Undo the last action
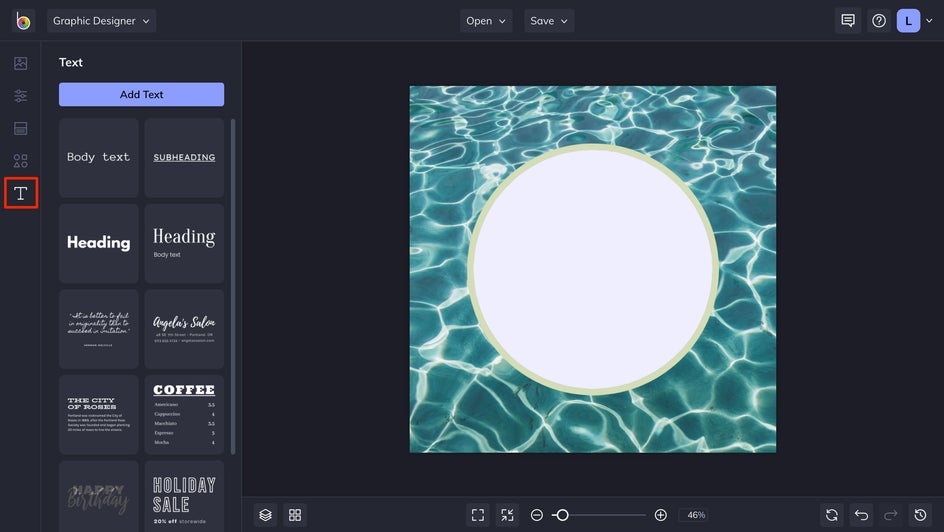Viewport: 944px width, 532px height. [x=861, y=515]
